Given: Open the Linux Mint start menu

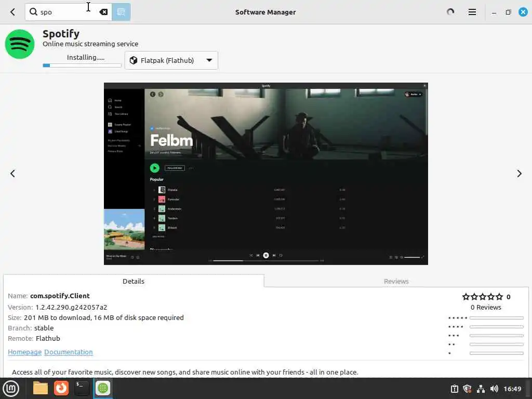Looking at the screenshot, I should [x=11, y=389].
